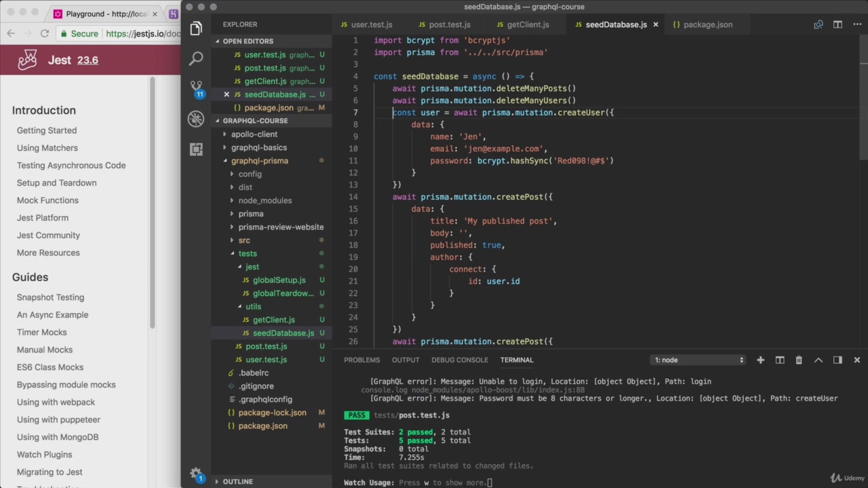
Task: Expand the apollo-client folder
Action: 254,134
